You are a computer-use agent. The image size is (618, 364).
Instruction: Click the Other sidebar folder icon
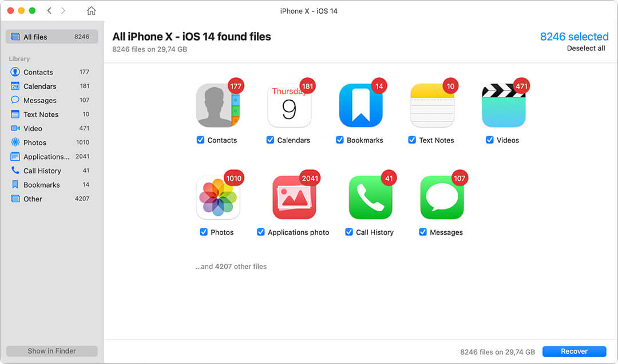coord(15,199)
